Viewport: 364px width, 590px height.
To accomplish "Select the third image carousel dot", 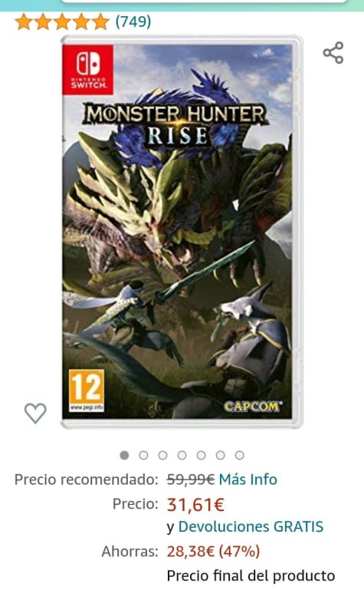I will point(162,455).
